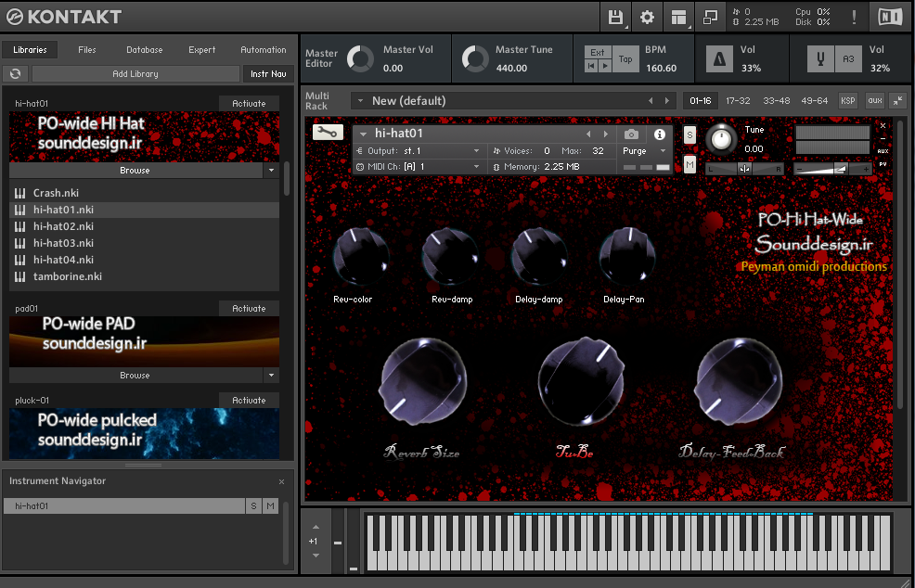This screenshot has width=915, height=588.
Task: Click the transport rewind-to-start button
Action: 592,66
